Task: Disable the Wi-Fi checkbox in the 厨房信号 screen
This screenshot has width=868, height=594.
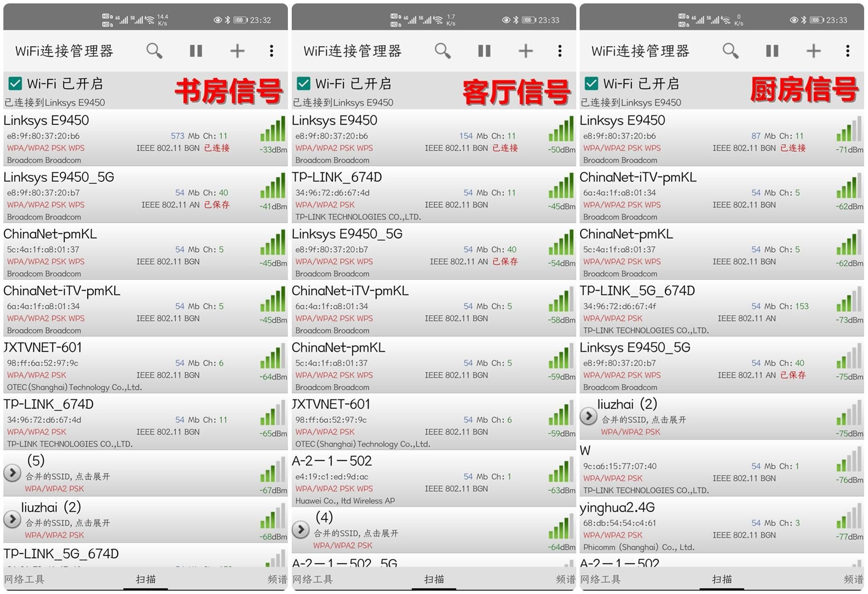Action: 591,84
